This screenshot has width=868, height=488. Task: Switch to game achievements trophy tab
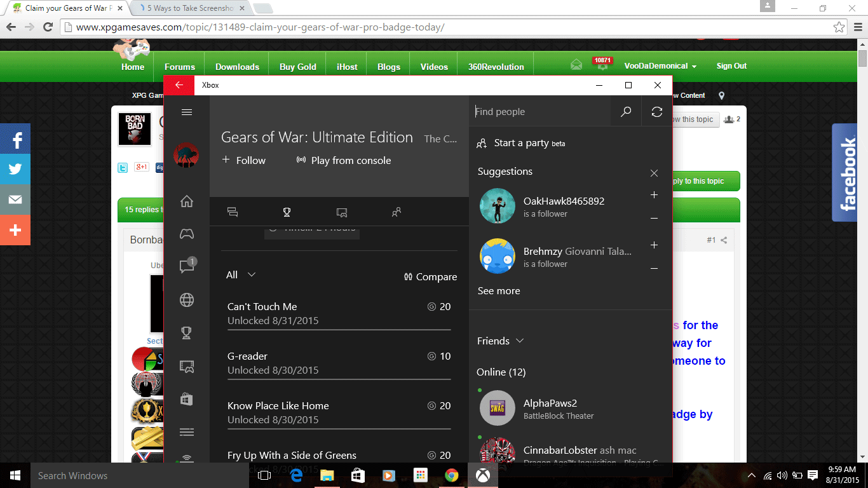click(x=287, y=212)
